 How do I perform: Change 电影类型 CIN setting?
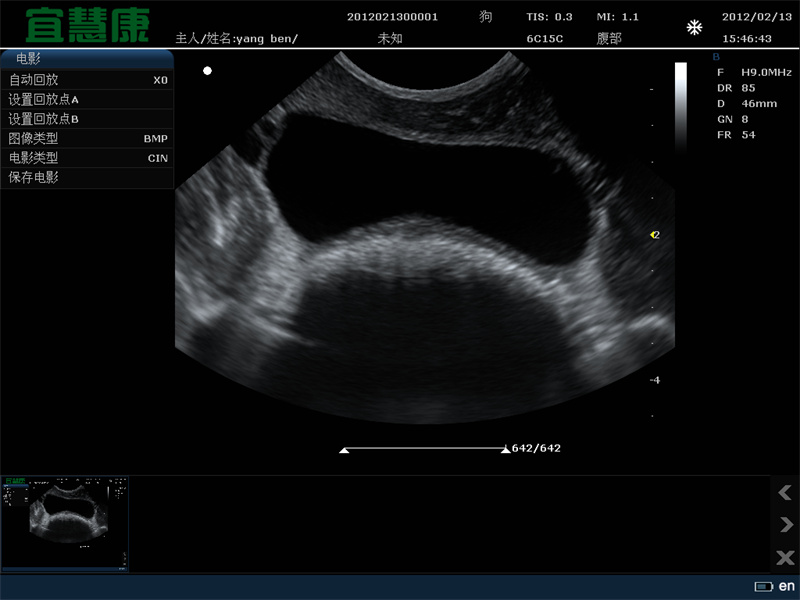87,158
